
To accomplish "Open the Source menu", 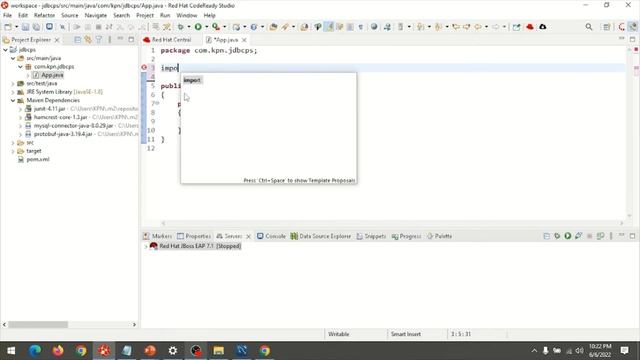I will 69,15.
